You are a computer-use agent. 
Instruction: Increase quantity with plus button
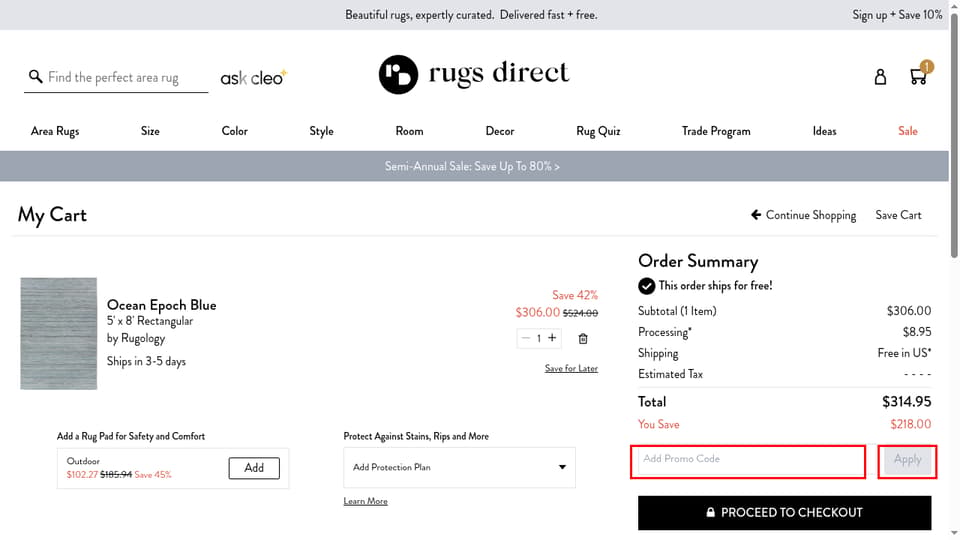(x=552, y=338)
